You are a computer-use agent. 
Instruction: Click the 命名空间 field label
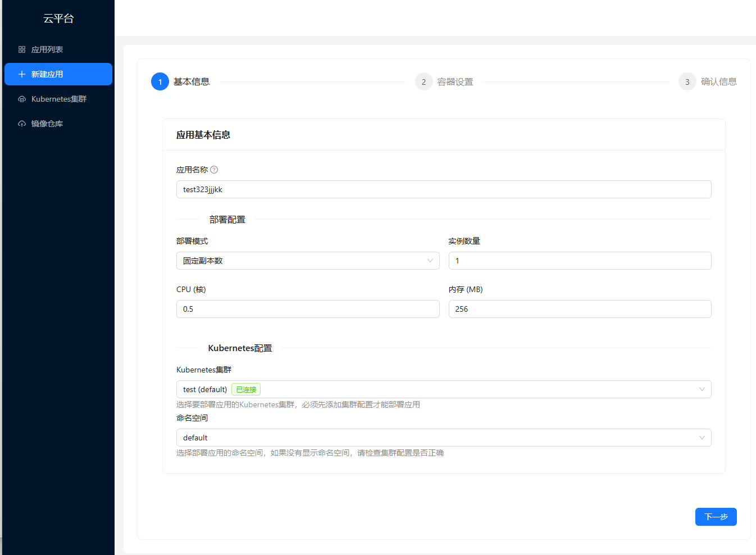192,418
